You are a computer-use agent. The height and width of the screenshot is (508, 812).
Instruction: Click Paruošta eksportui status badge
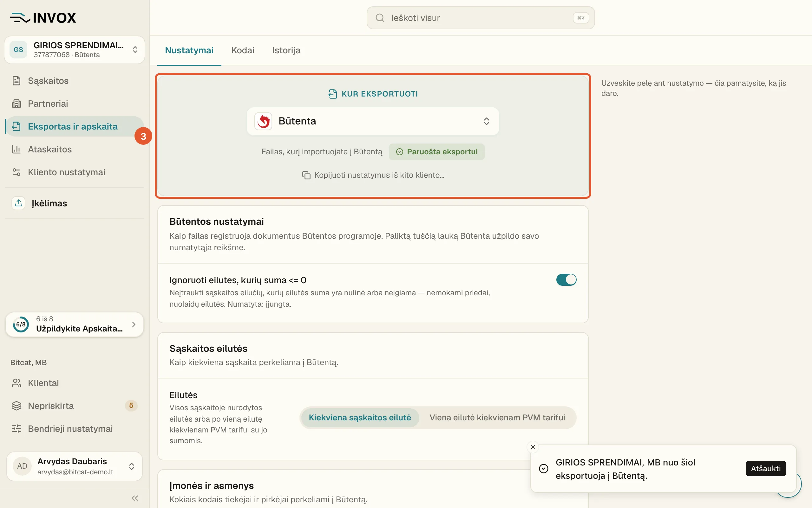click(x=436, y=151)
